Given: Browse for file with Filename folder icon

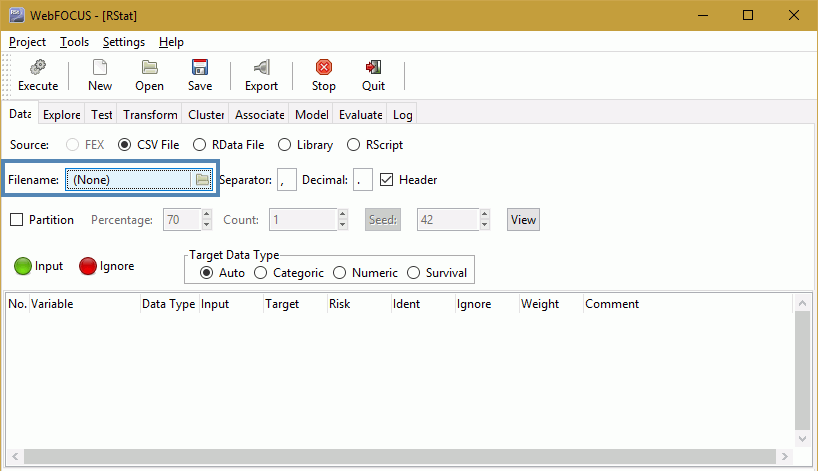Looking at the screenshot, I should (x=202, y=180).
